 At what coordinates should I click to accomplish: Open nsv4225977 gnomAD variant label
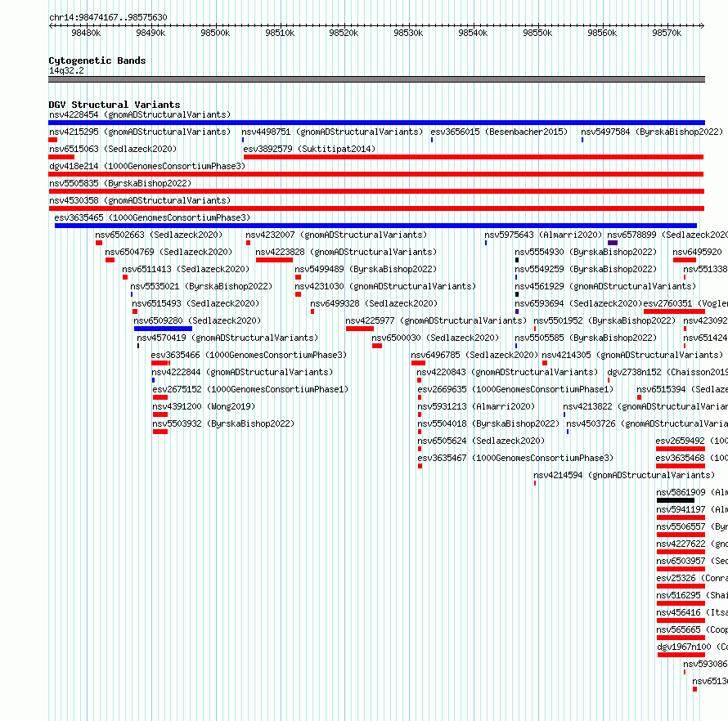tap(436, 320)
